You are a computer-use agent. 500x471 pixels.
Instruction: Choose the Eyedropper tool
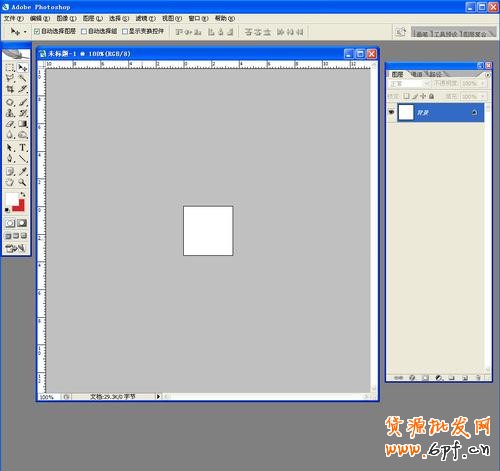click(22, 171)
